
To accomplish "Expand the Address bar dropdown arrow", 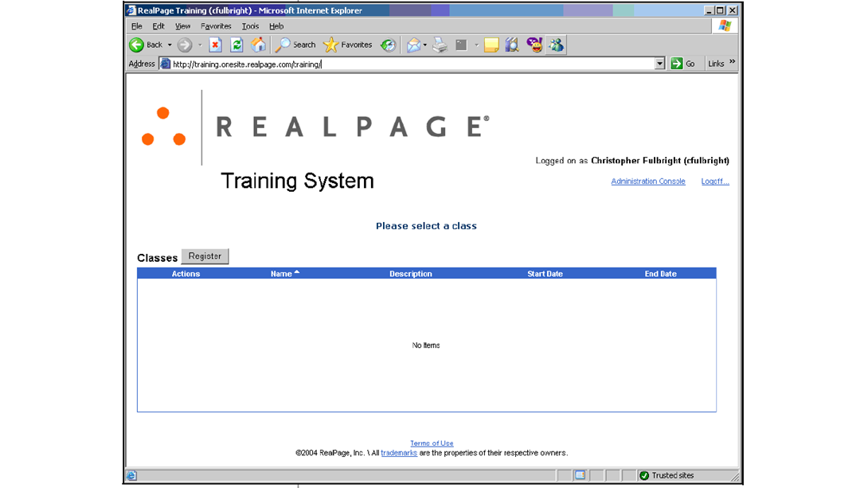I will 659,64.
